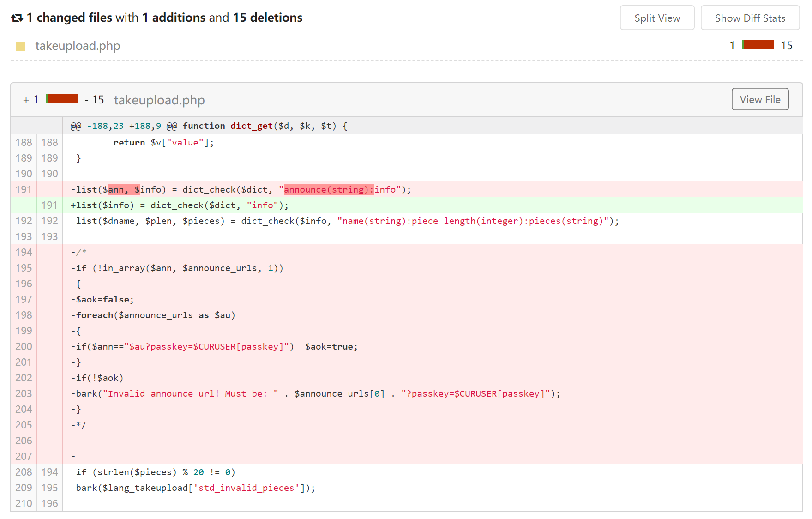Click the line '-$aok=false;'
812x519 pixels.
(x=433, y=299)
